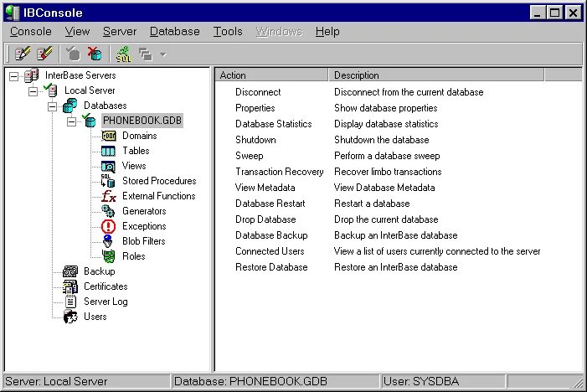Click the Database Disconnect red-X icon

pos(95,54)
